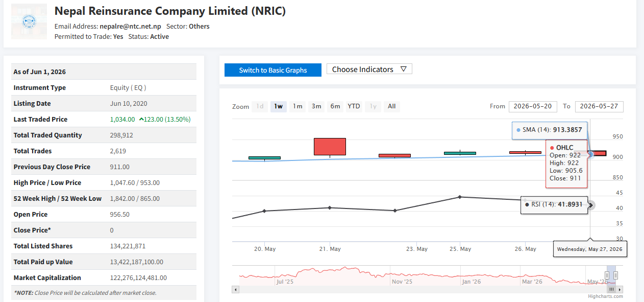The width and height of the screenshot is (644, 302).
Task: Click the red candlestick for 26 May
Action: 525,152
